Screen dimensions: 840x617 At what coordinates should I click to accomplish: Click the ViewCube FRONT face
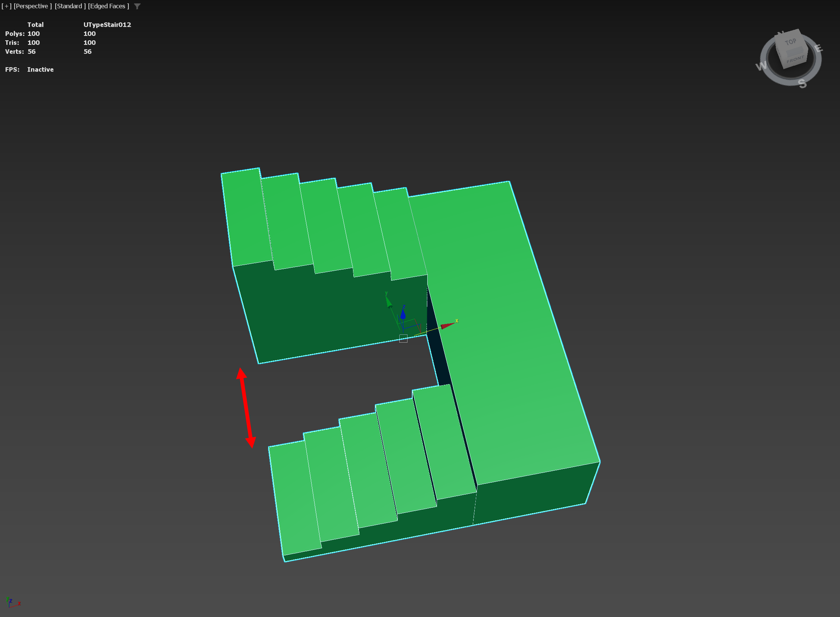click(795, 59)
